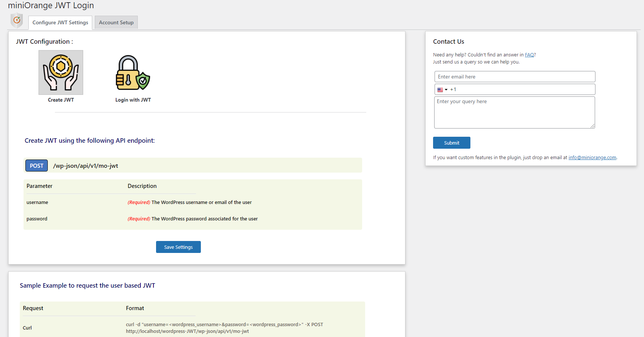Click the info@miniorange.com email link
This screenshot has height=337, width=644.
coord(592,158)
